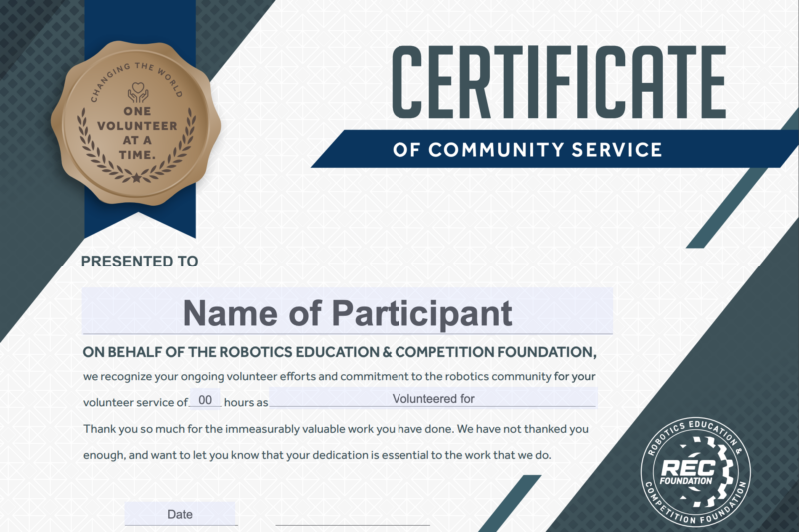This screenshot has height=532, width=799.
Task: Click the 'we recognize your ongoing volunteer efforts' line
Action: [x=340, y=377]
